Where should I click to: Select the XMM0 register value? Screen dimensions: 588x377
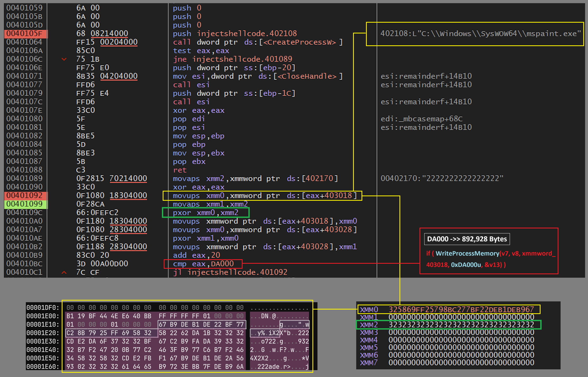coord(461,309)
